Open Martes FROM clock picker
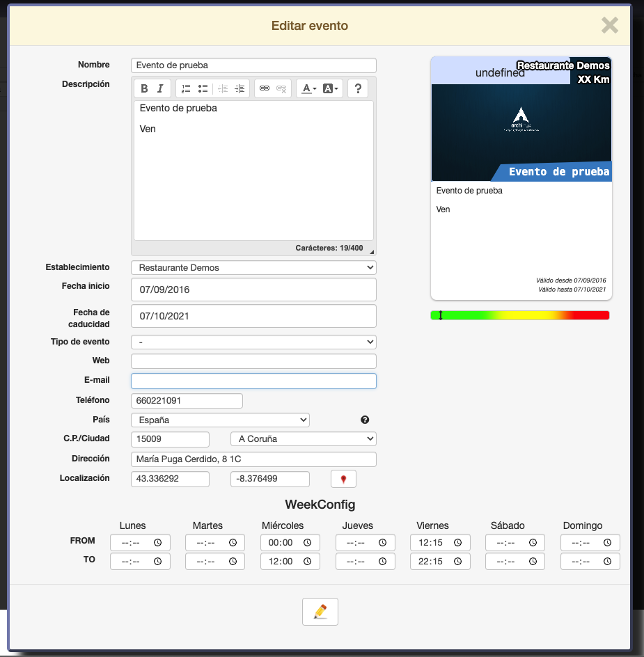This screenshot has height=657, width=644. [233, 543]
